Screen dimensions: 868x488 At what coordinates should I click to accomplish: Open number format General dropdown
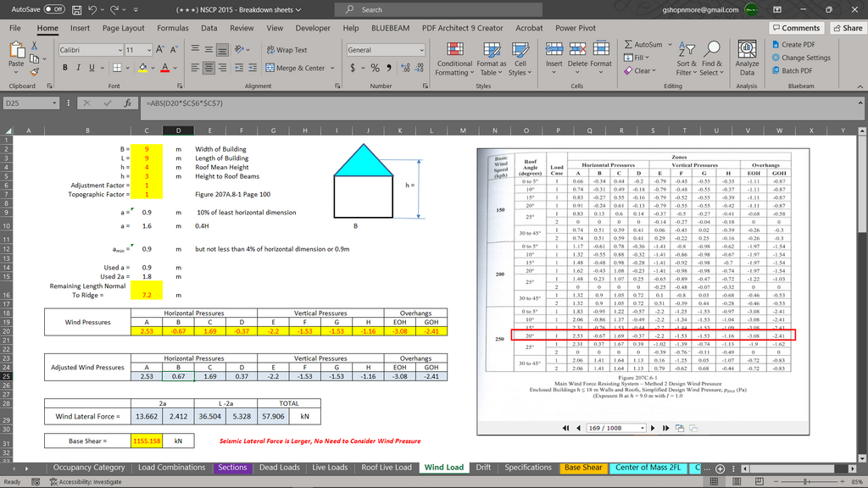click(x=421, y=50)
